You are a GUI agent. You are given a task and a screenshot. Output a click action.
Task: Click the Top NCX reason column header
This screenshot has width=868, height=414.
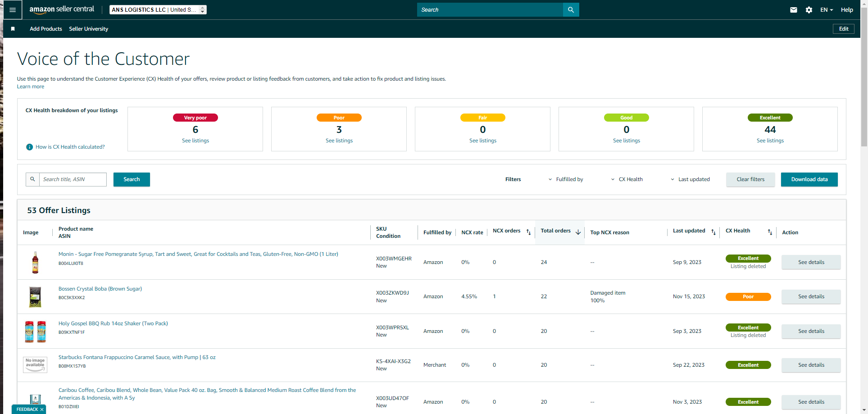(609, 232)
